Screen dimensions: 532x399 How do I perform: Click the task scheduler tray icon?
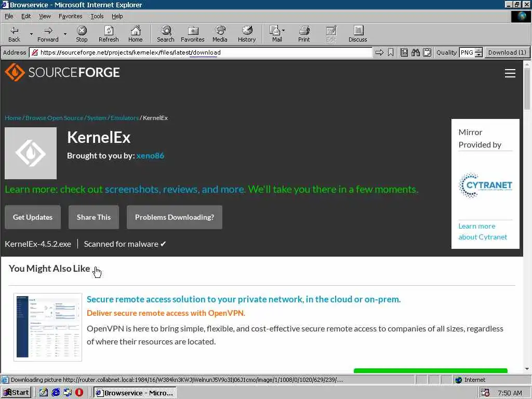click(x=485, y=393)
